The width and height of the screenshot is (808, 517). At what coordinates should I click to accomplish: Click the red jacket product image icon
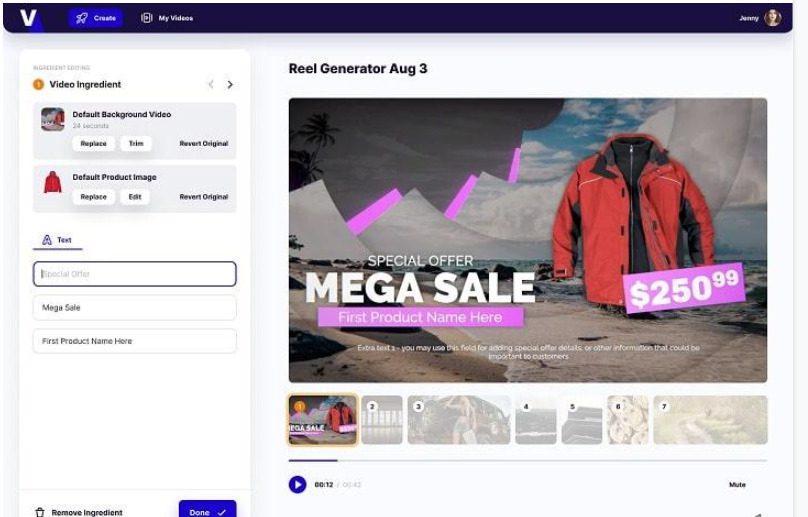pyautogui.click(x=53, y=183)
